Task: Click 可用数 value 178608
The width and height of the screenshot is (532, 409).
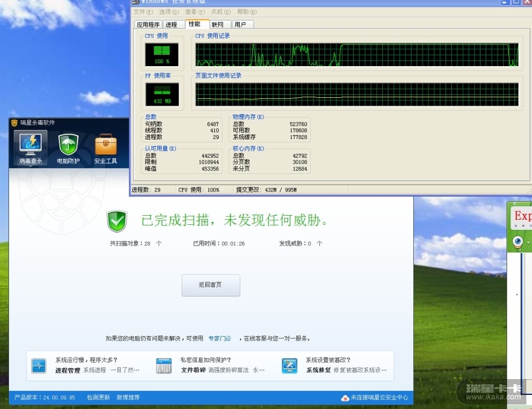Action: (x=299, y=130)
